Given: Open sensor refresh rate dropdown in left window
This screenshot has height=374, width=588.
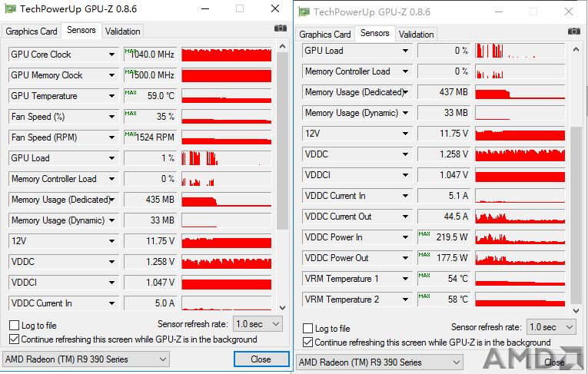Looking at the screenshot, I should (257, 324).
